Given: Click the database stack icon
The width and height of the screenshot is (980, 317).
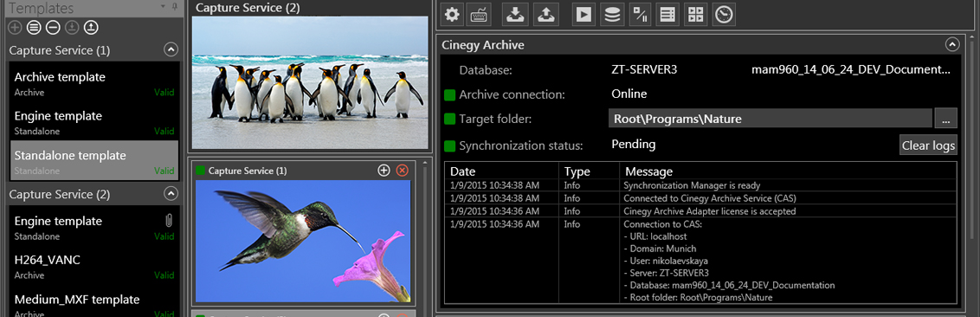Looking at the screenshot, I should 612,15.
